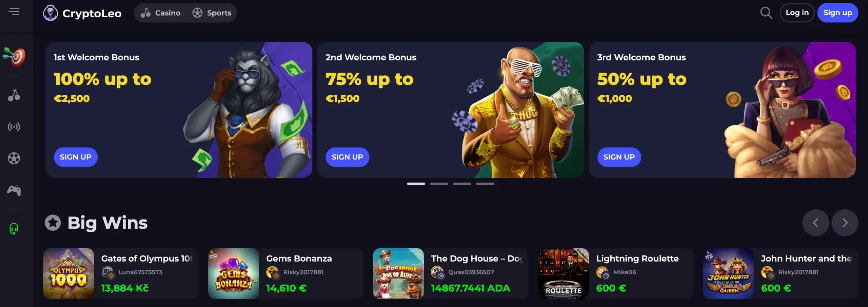Go to the second carousel slide indicator

tap(439, 184)
